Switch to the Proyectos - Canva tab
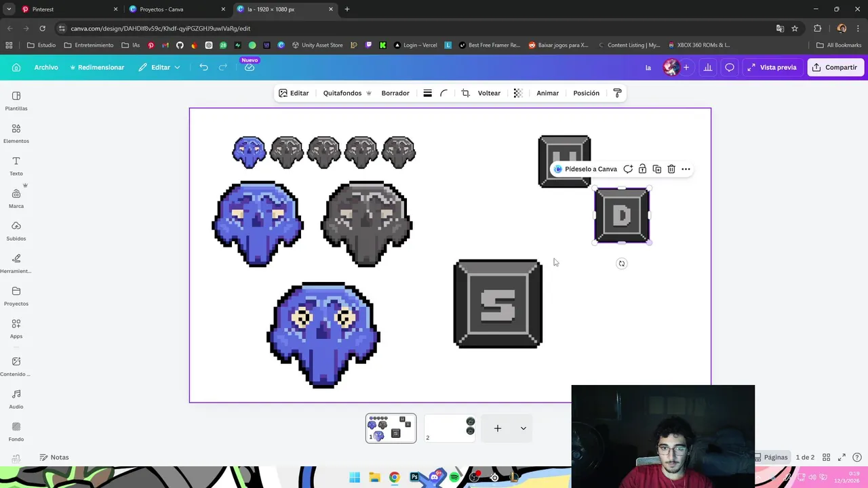 [175, 9]
